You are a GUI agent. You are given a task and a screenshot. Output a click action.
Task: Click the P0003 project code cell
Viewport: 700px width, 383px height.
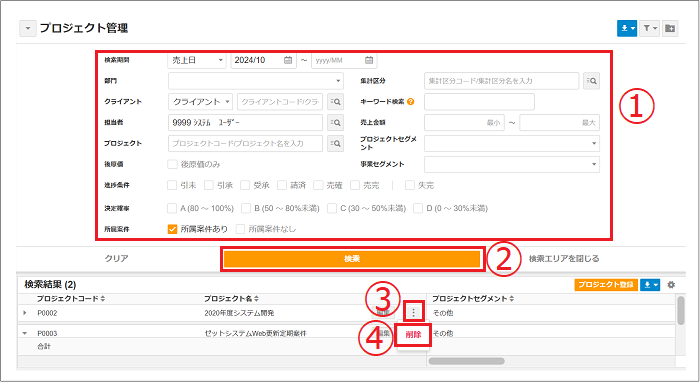[47, 333]
